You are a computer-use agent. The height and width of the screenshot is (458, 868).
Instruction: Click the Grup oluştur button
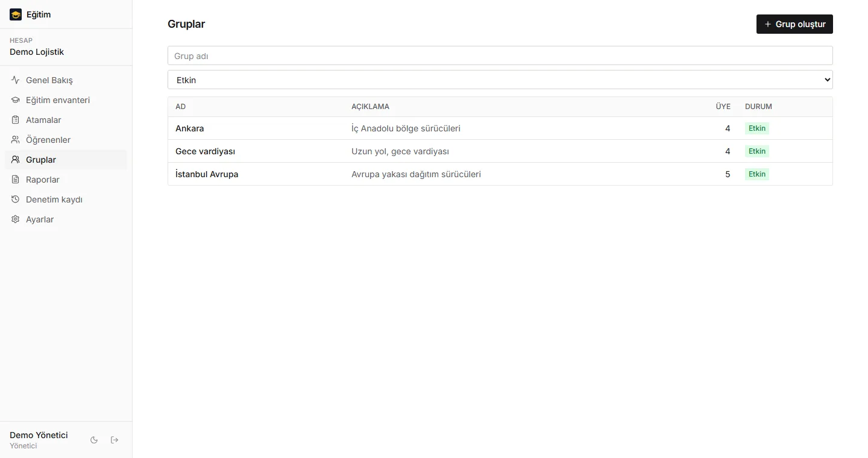[794, 24]
